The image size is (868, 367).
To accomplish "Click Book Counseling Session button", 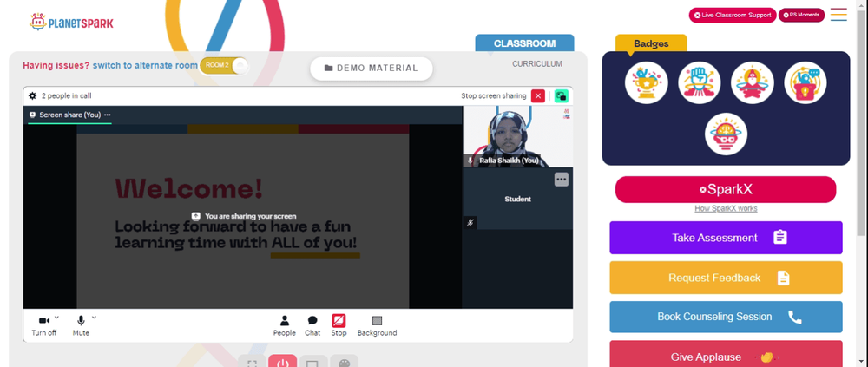I will 726,318.
